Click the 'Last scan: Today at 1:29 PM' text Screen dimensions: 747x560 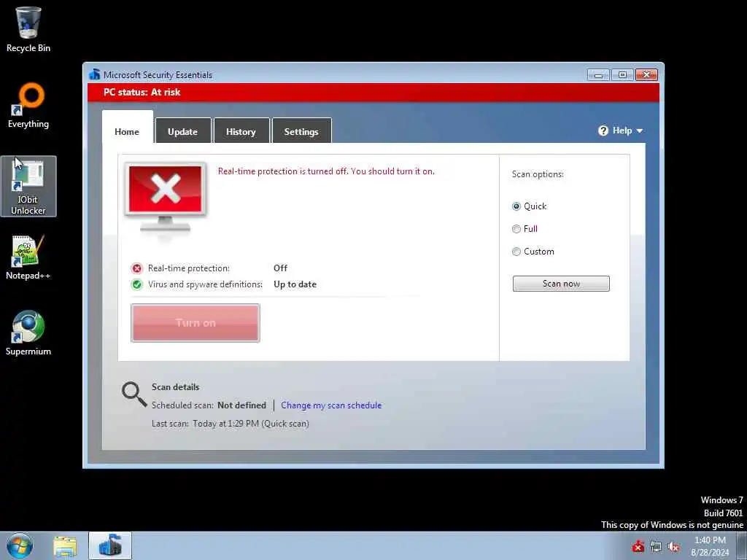(230, 424)
